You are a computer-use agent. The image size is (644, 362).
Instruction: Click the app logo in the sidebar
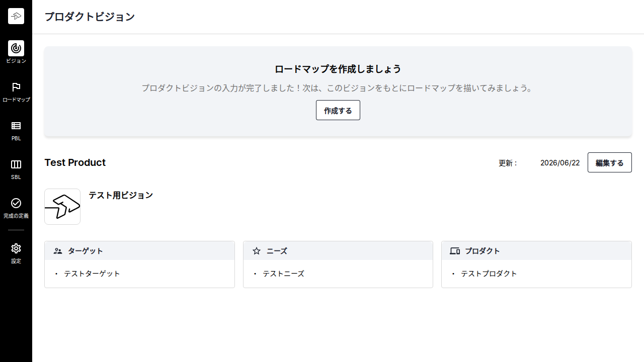point(16,16)
